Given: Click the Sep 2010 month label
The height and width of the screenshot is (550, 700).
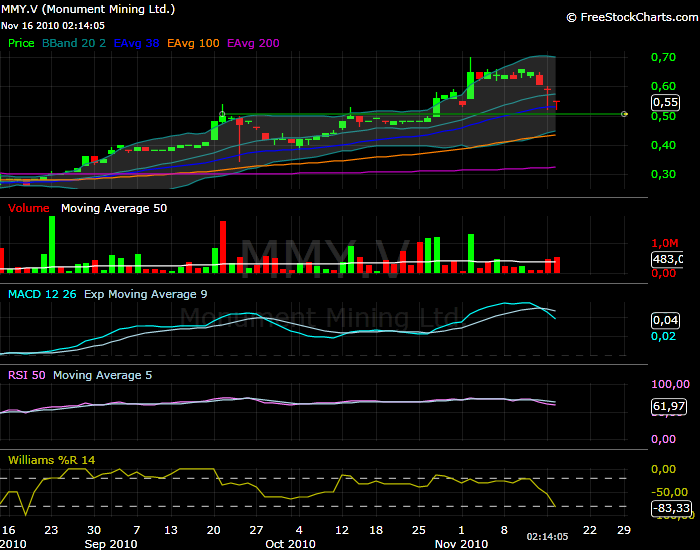Looking at the screenshot, I should (111, 544).
